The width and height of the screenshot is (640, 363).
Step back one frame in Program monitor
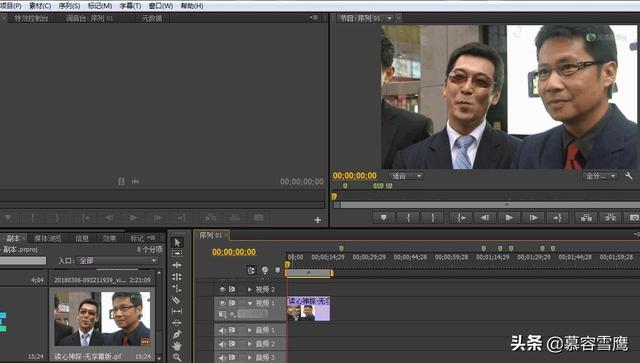click(x=484, y=218)
